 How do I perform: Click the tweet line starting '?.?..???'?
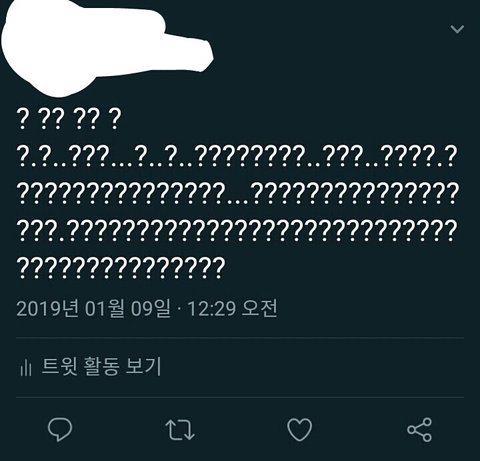(236, 157)
